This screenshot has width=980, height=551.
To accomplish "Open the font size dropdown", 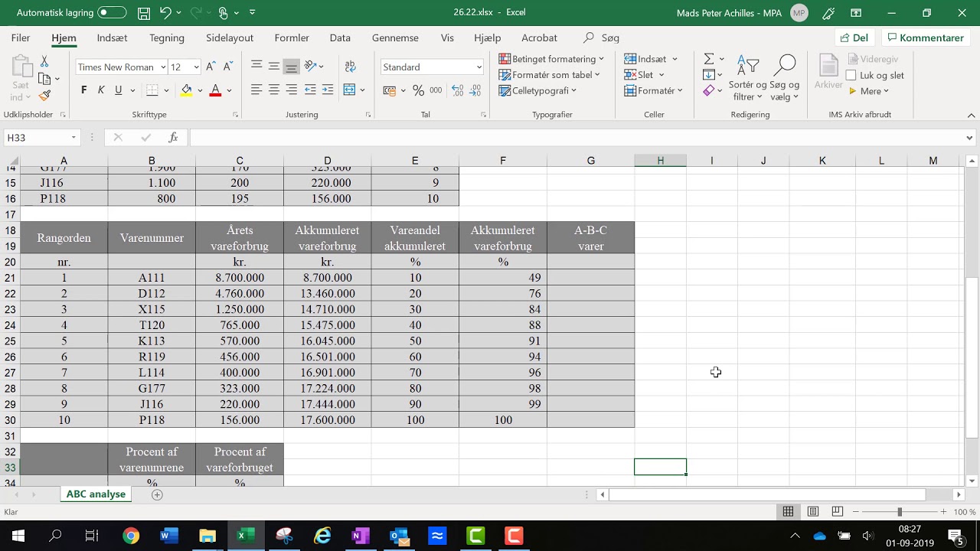I will [x=196, y=67].
